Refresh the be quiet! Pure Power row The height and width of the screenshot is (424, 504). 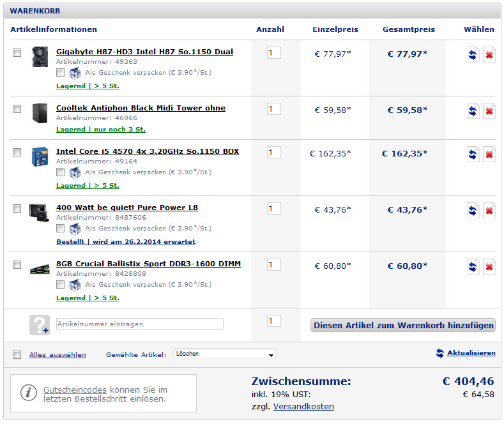(x=473, y=210)
